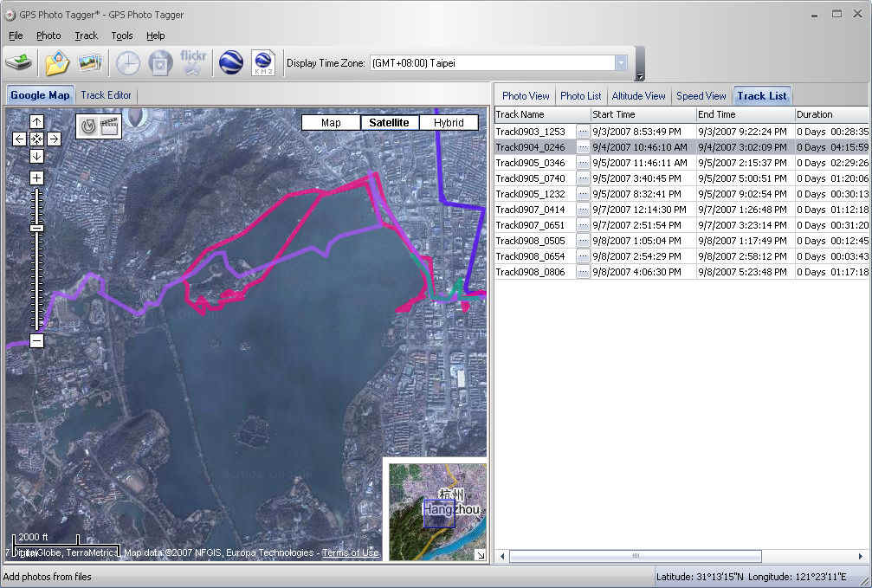Click the flickr upload icon

[193, 63]
